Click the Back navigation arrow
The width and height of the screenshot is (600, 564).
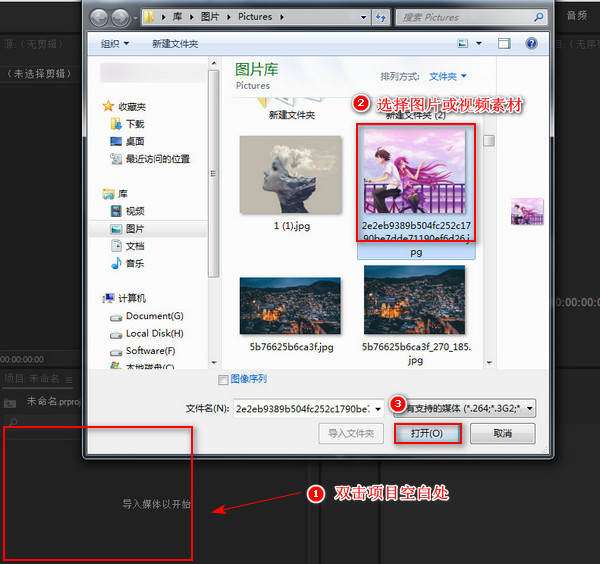(99, 18)
